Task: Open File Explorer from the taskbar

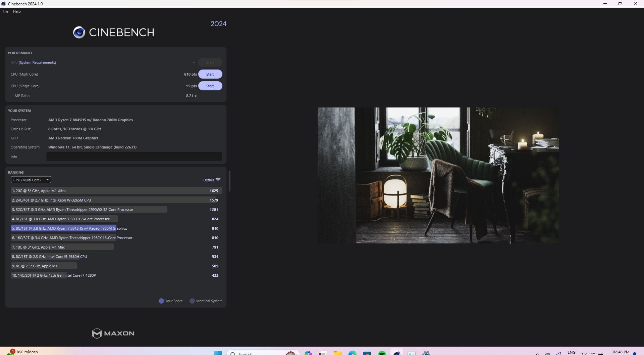Action: (x=337, y=353)
